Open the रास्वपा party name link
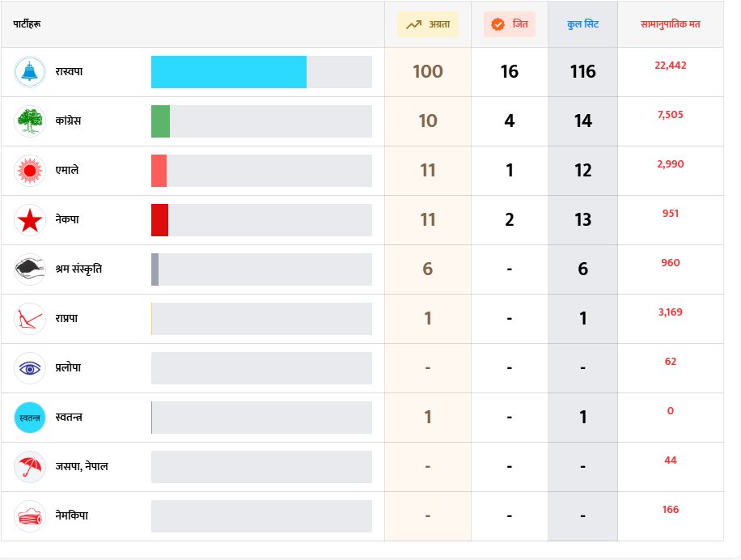The height and width of the screenshot is (560, 741). tap(70, 72)
